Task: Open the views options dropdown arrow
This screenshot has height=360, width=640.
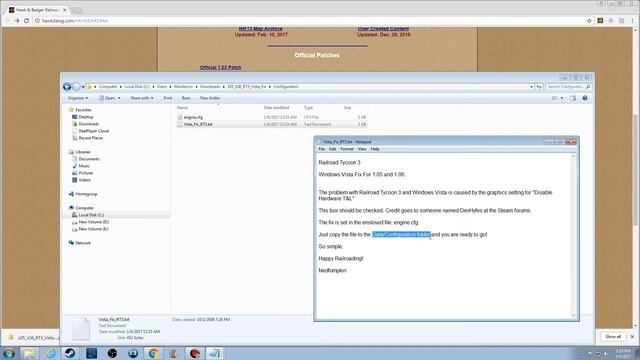Action: pos(562,98)
